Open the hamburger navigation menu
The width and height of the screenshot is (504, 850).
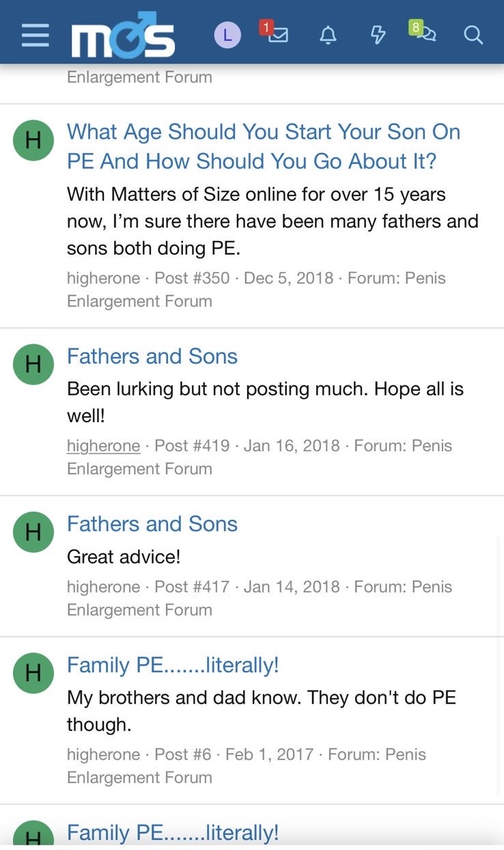[x=35, y=35]
